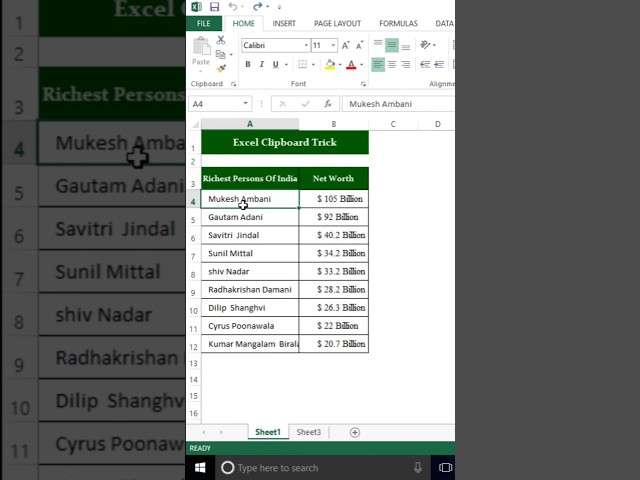This screenshot has width=640, height=480.
Task: Click the Cancel X icon in formula bar
Action: coord(282,104)
